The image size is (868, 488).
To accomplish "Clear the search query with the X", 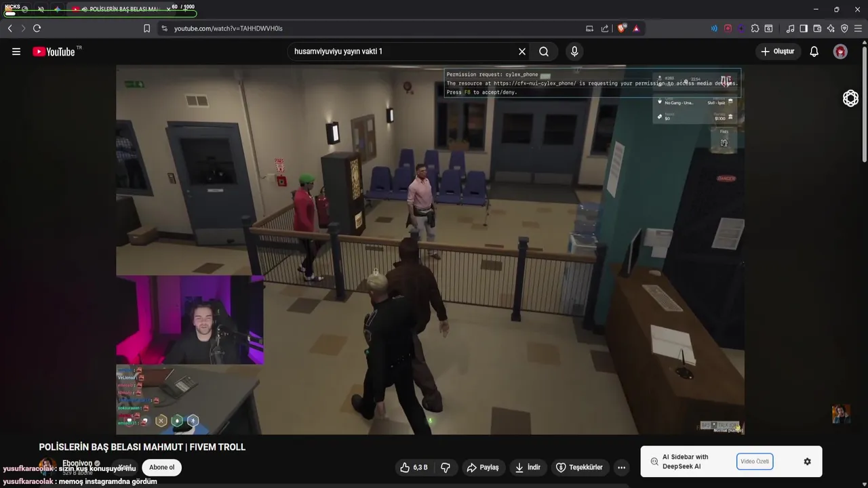I will pyautogui.click(x=522, y=52).
